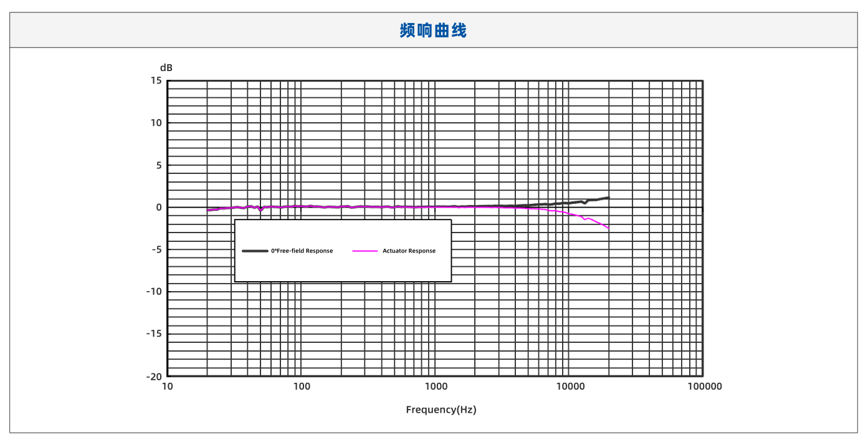
Task: Click the black Free-field legend line sample
Action: click(x=254, y=251)
